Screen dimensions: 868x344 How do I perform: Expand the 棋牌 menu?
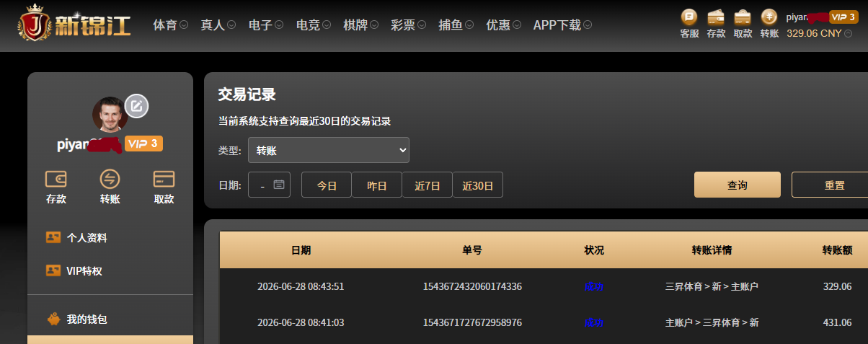click(361, 25)
